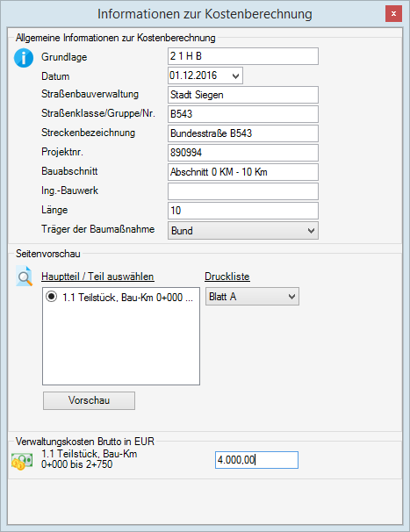Click the Ing.-Bauwerk label

click(69, 191)
